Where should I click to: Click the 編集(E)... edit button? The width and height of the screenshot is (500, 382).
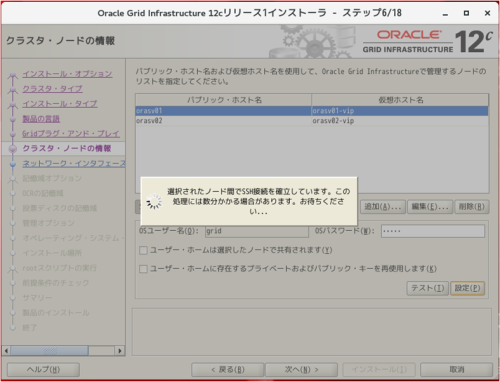click(x=430, y=207)
